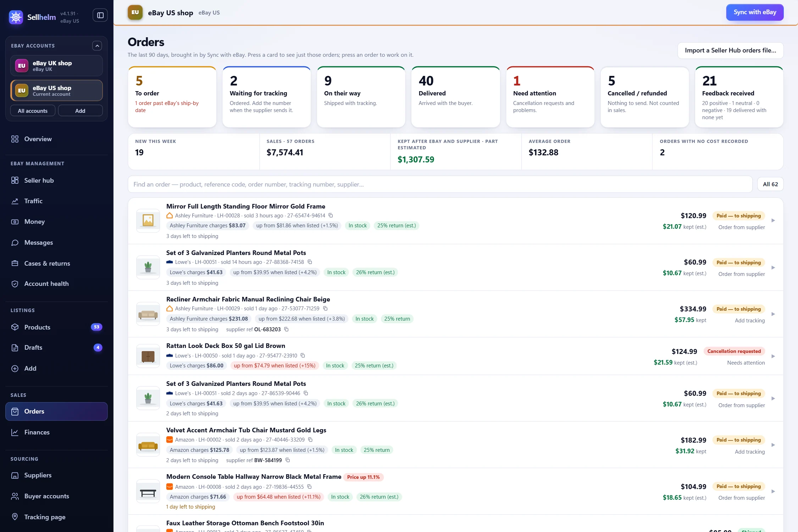The image size is (798, 532).
Task: Filter by Need attention card
Action: click(550, 97)
